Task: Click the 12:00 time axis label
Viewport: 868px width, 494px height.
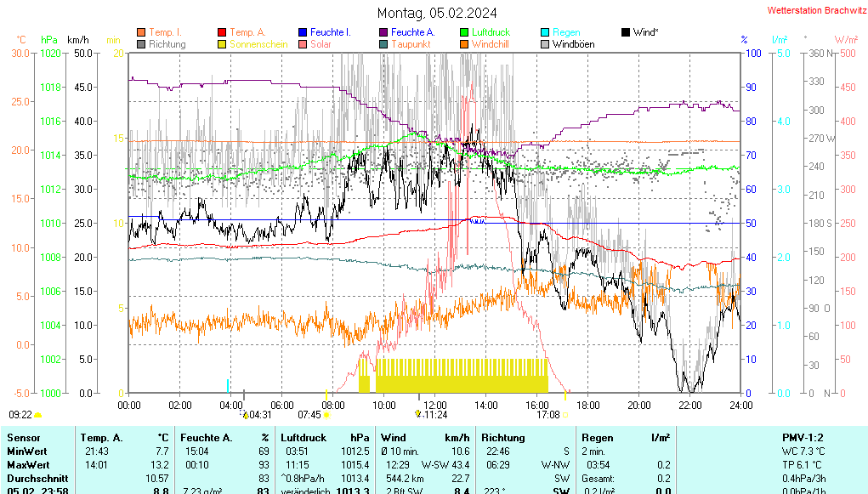Action: (434, 406)
